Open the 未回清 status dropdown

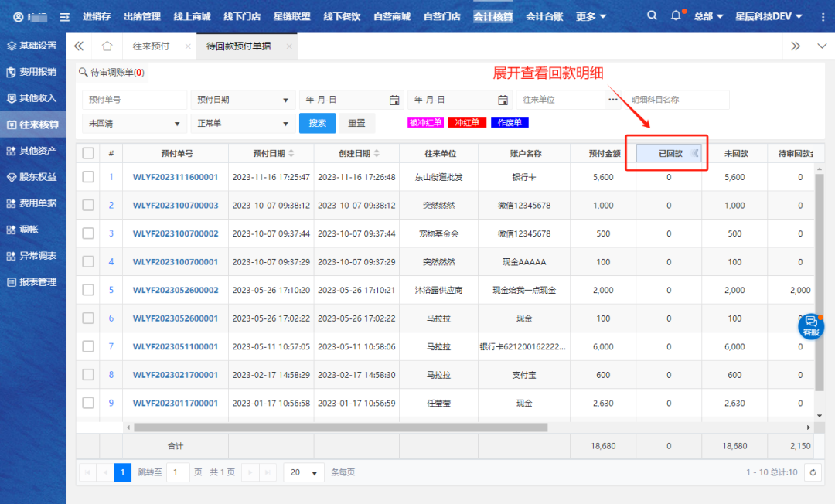134,123
